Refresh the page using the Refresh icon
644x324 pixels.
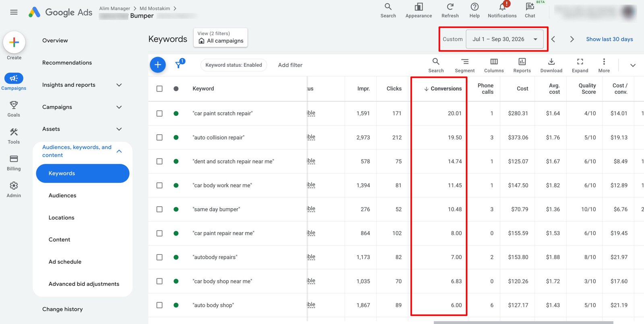point(450,10)
